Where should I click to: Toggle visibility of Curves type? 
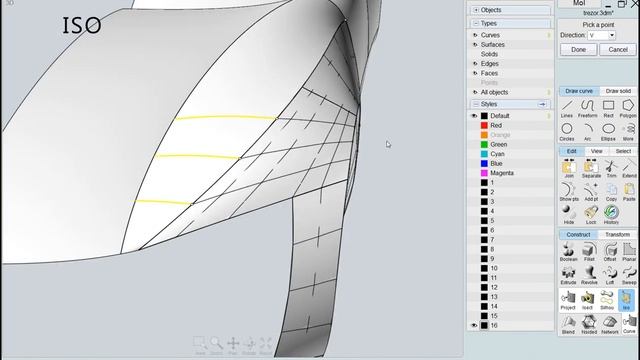click(x=475, y=35)
